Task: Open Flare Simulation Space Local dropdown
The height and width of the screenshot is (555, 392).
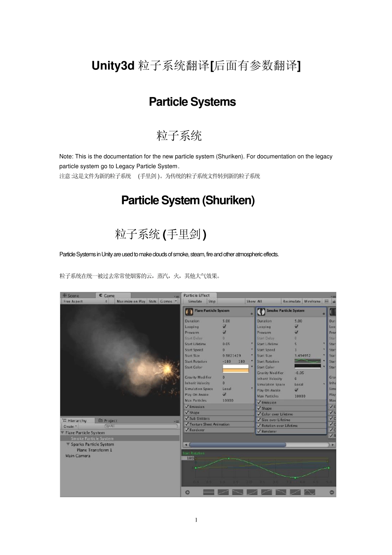Action: tap(238, 389)
